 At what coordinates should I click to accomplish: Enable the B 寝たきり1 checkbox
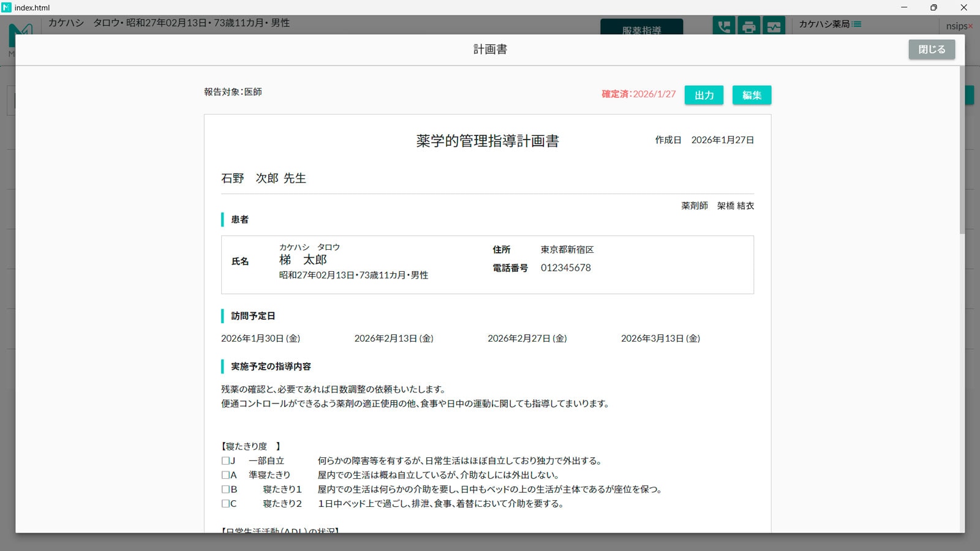225,489
